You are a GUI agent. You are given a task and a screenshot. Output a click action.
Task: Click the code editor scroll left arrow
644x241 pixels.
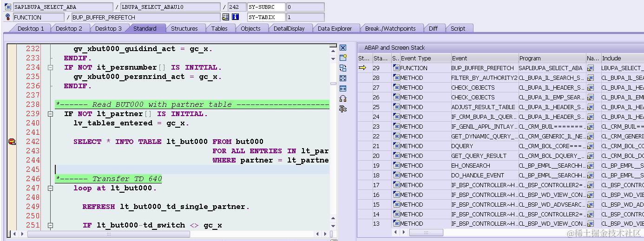[x=15, y=234]
